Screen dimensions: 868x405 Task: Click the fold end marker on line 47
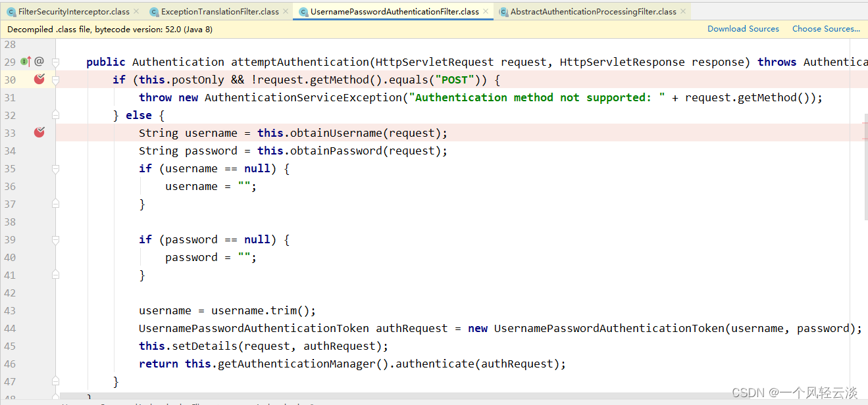click(56, 381)
